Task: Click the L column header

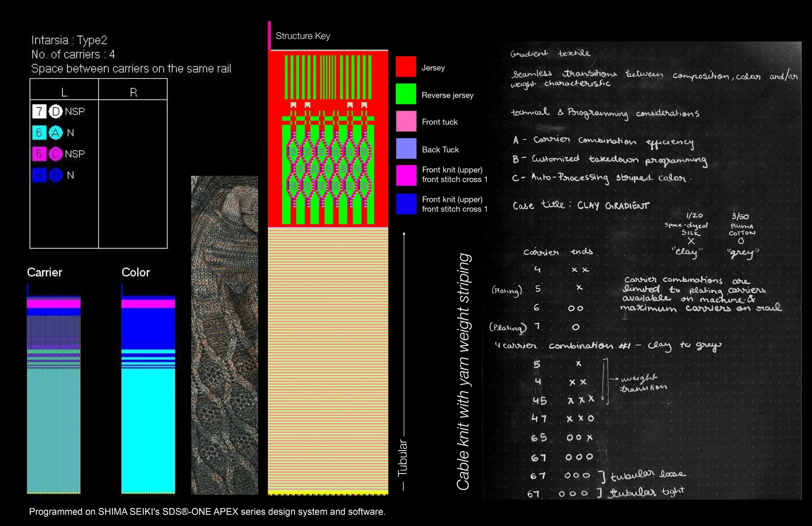Action: tap(64, 92)
